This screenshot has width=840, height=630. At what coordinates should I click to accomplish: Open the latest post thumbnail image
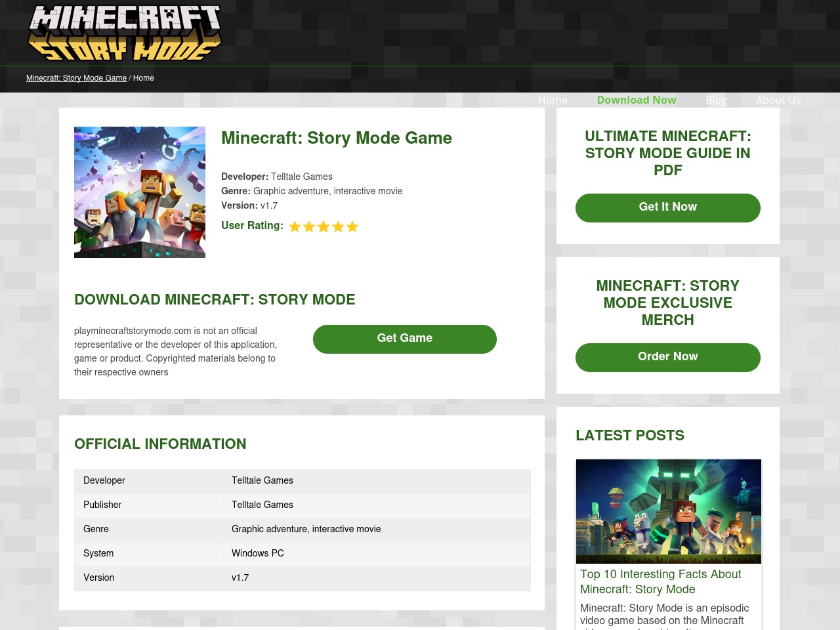[x=669, y=511]
